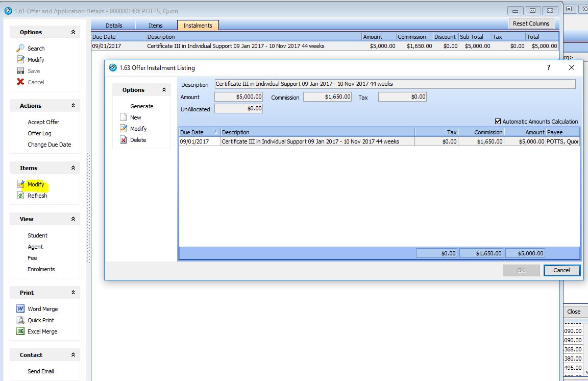Click the Modify icon in main Options panel

20,60
